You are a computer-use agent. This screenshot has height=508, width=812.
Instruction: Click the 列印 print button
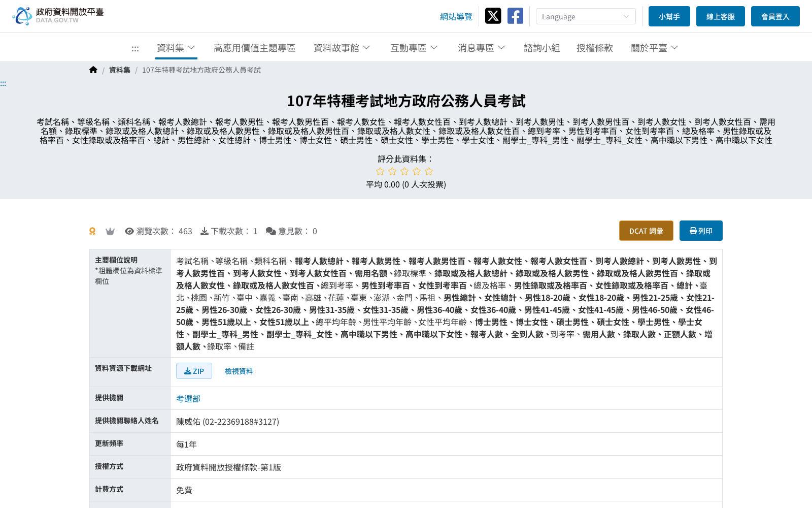pyautogui.click(x=701, y=231)
